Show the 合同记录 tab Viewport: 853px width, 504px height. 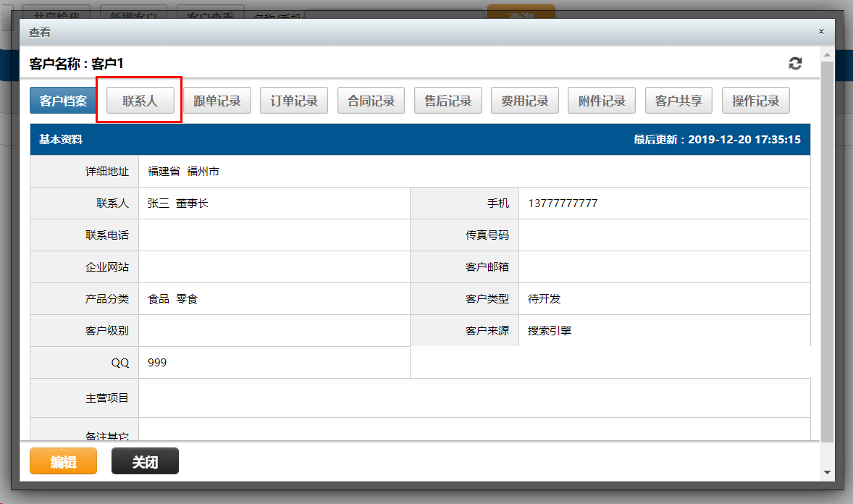pos(371,101)
